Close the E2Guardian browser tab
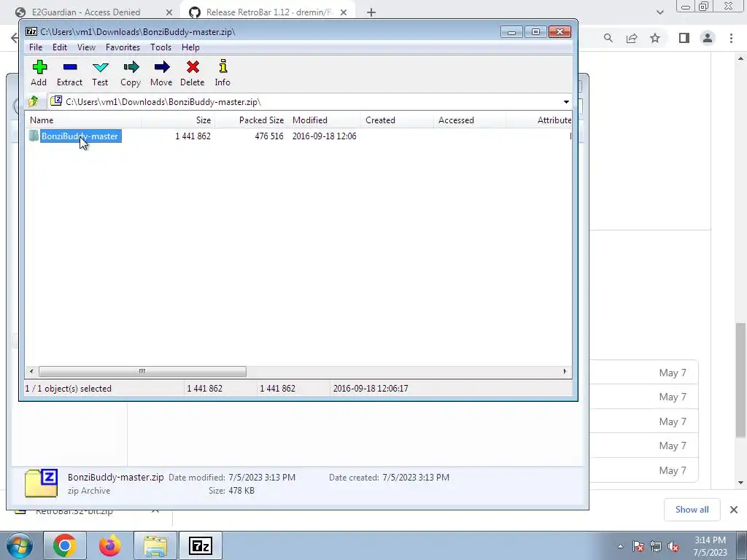This screenshot has width=747, height=560. coord(169,12)
